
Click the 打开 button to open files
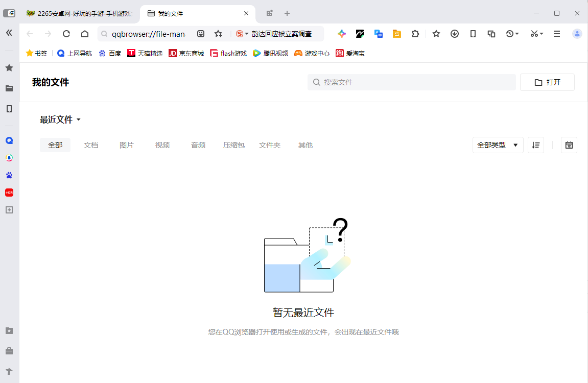pyautogui.click(x=547, y=82)
